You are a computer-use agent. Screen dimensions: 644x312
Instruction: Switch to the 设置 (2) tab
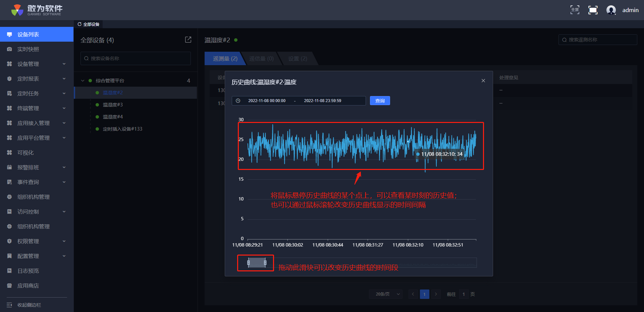298,59
